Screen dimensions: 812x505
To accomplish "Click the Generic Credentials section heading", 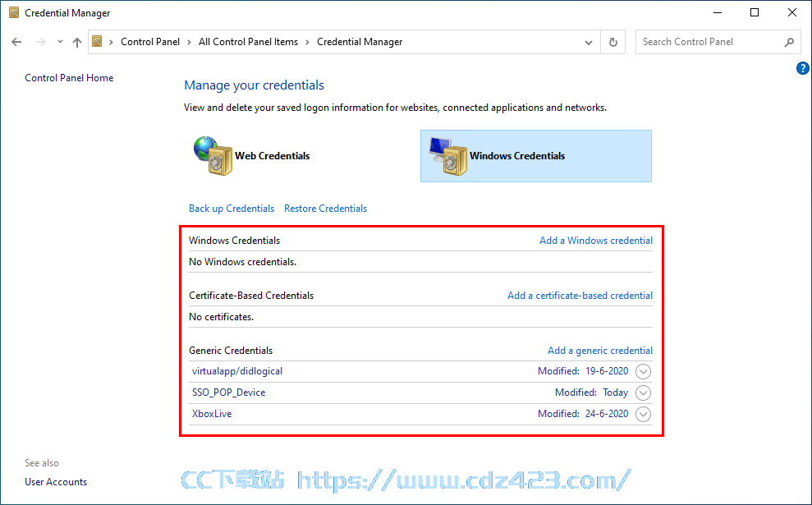I will (231, 351).
